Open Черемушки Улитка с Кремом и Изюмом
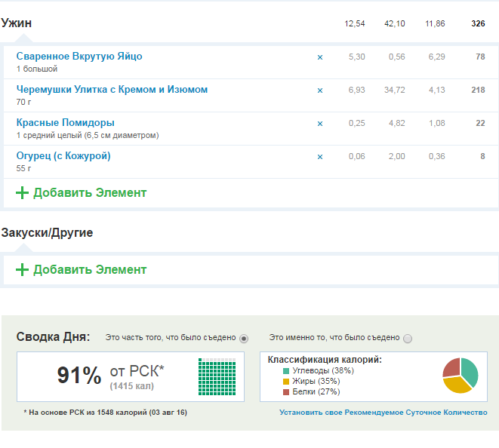499x448 pixels. pyautogui.click(x=112, y=90)
